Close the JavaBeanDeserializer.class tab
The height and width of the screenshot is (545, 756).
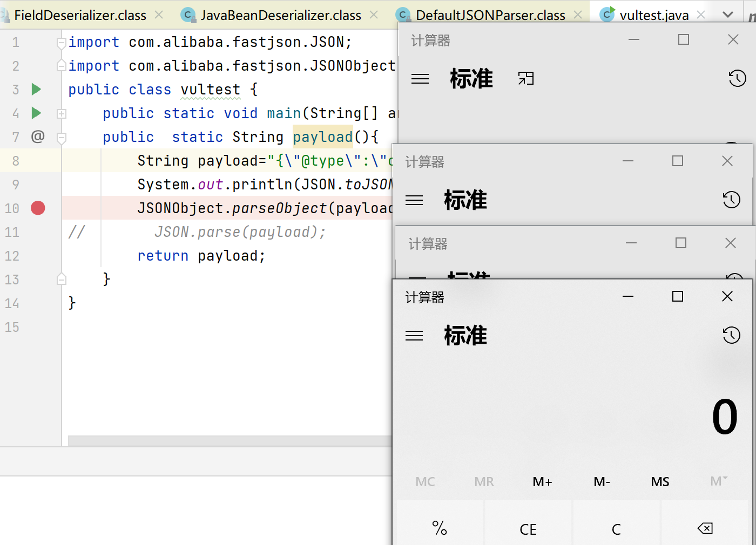[x=374, y=15]
